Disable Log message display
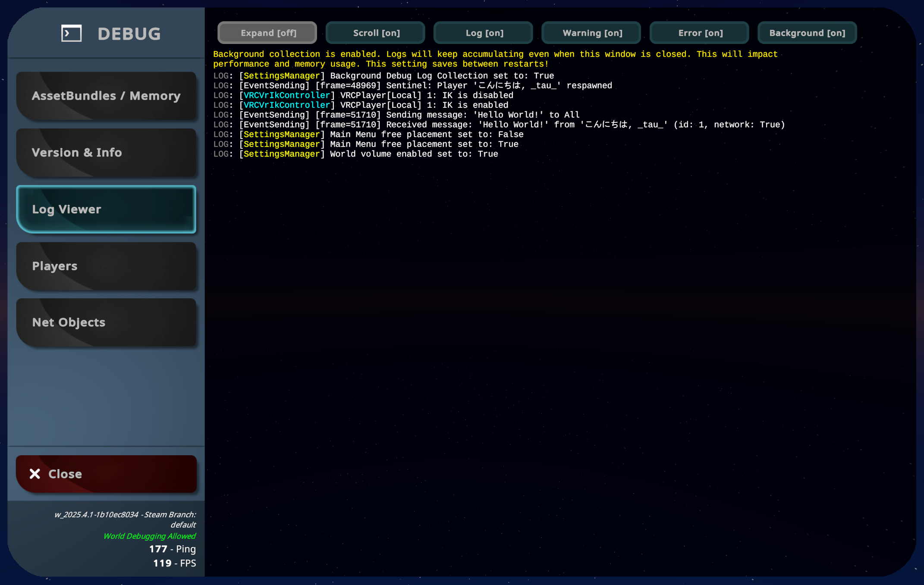This screenshot has height=585, width=924. pyautogui.click(x=483, y=32)
